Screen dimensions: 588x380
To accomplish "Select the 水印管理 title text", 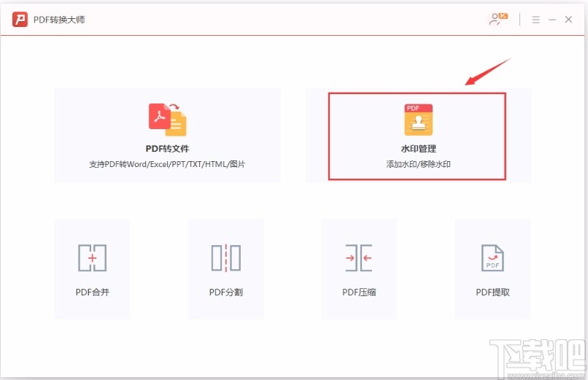I will pos(419,149).
